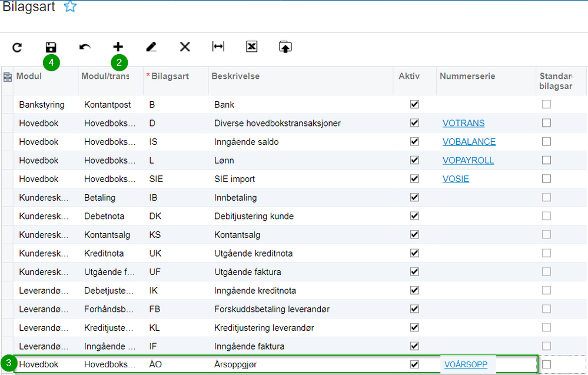Uncheck Aktiv checkbox for Bank row

415,104
